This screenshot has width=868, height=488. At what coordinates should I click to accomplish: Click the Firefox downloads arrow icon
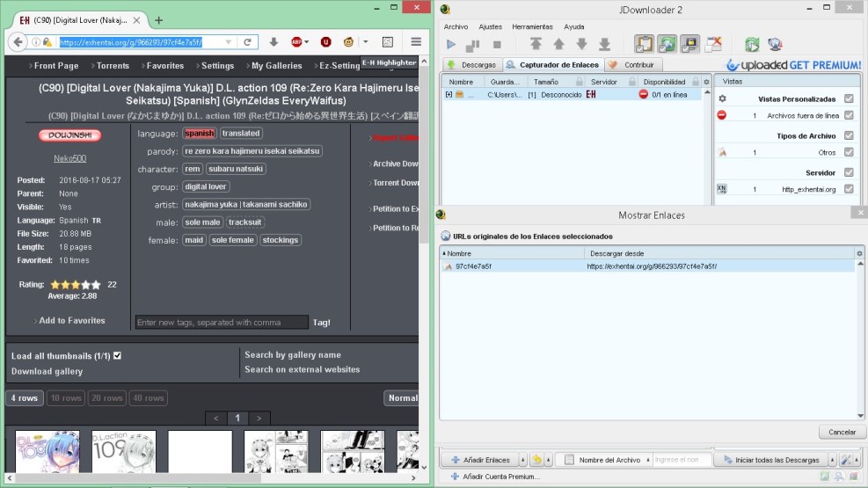(x=274, y=41)
